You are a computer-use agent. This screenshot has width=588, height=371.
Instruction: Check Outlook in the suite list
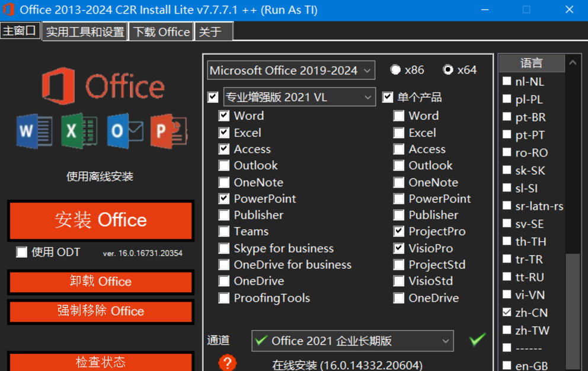click(x=224, y=165)
